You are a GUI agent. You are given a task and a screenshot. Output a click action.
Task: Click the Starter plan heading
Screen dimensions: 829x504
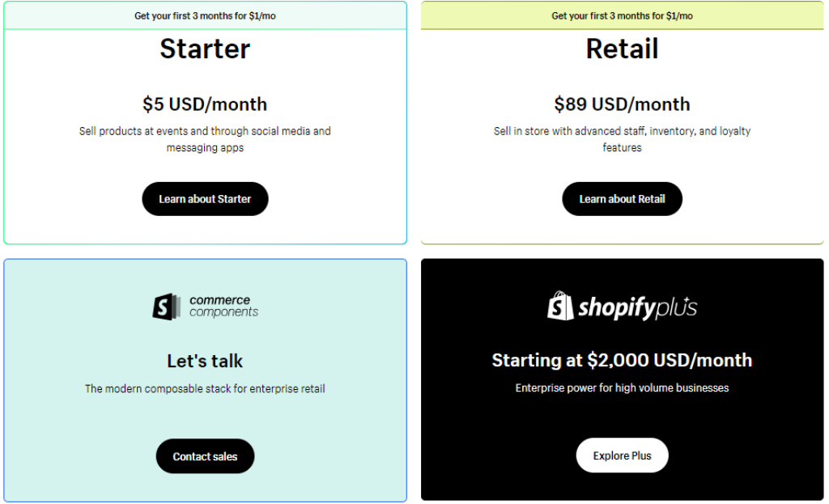(x=205, y=49)
